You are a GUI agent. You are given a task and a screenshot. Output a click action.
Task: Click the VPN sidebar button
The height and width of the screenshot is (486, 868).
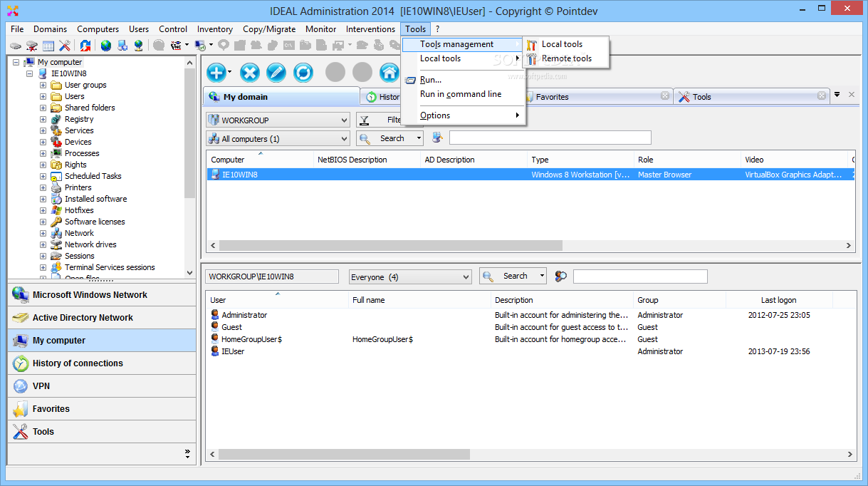(x=102, y=386)
